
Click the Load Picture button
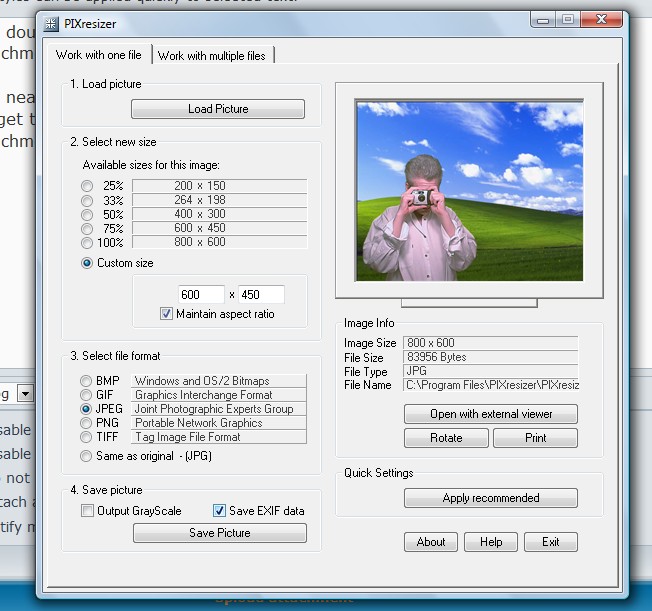[x=218, y=109]
